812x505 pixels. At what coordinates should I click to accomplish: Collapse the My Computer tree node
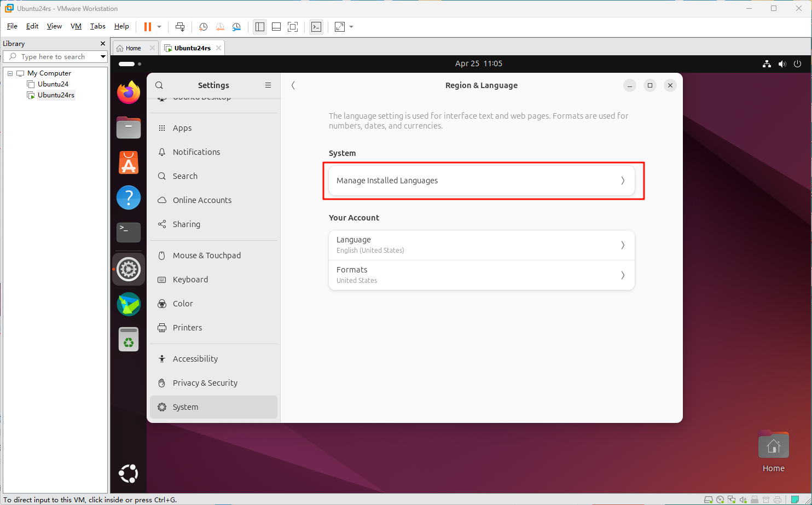[10, 73]
